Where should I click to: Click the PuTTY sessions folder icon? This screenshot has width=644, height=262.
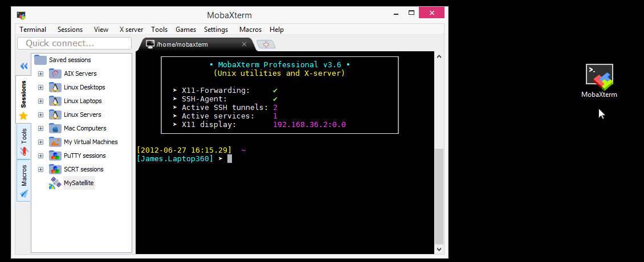coord(55,155)
